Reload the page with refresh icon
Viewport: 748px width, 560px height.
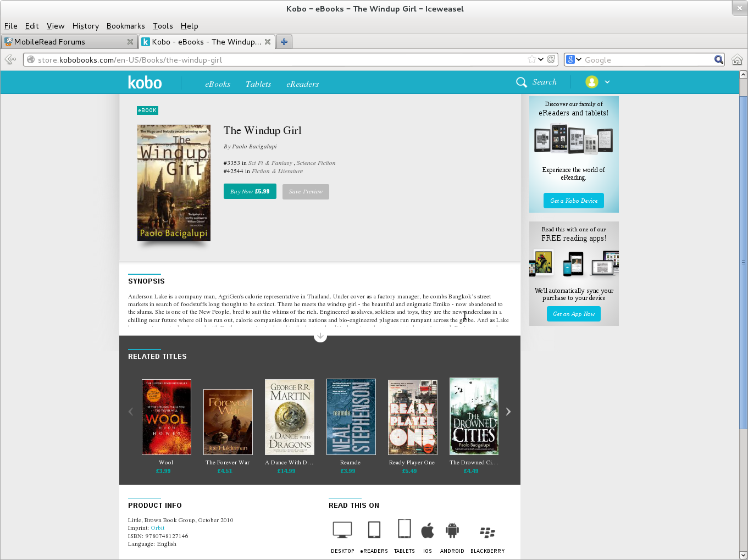pos(551,59)
